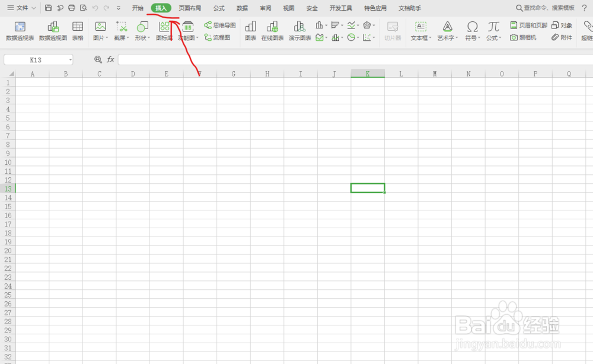Open the pie chart type dropdown
Image resolution: width=593 pixels, height=364 pixels.
pyautogui.click(x=353, y=37)
